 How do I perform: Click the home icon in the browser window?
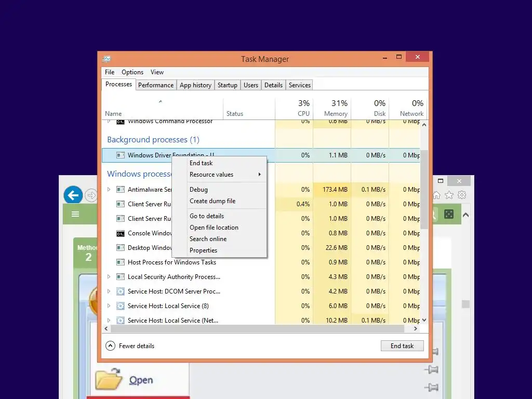(436, 195)
